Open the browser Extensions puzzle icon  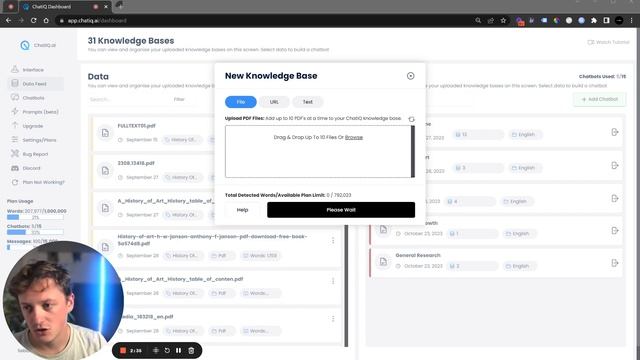tap(594, 20)
